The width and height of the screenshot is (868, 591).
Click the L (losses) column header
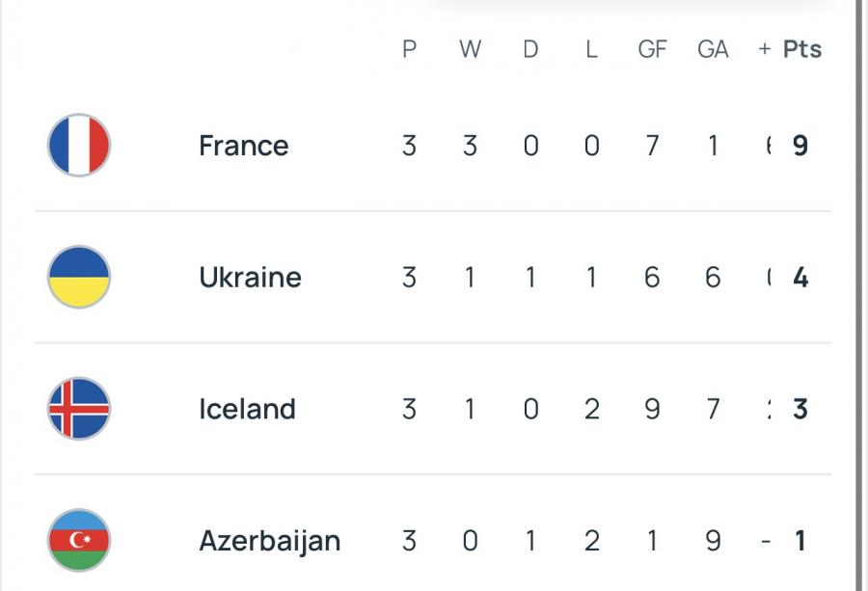591,49
